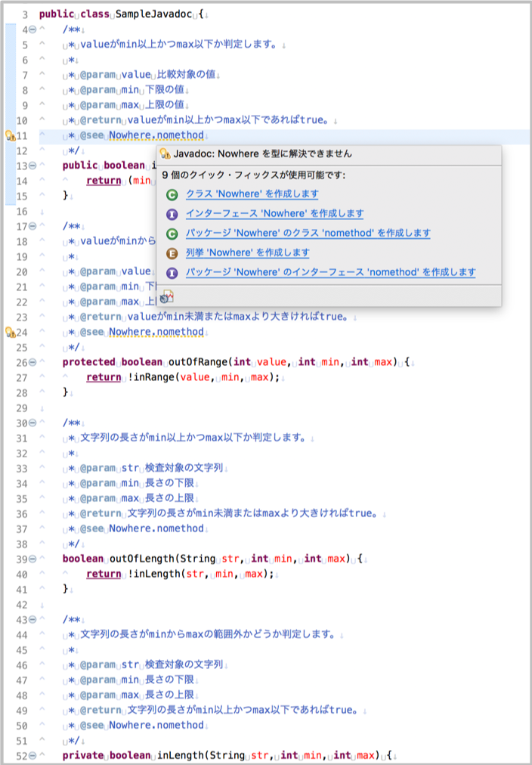Viewport: 532px width, 765px height.
Task: Click line number 16 in the gutter
Action: point(22,211)
